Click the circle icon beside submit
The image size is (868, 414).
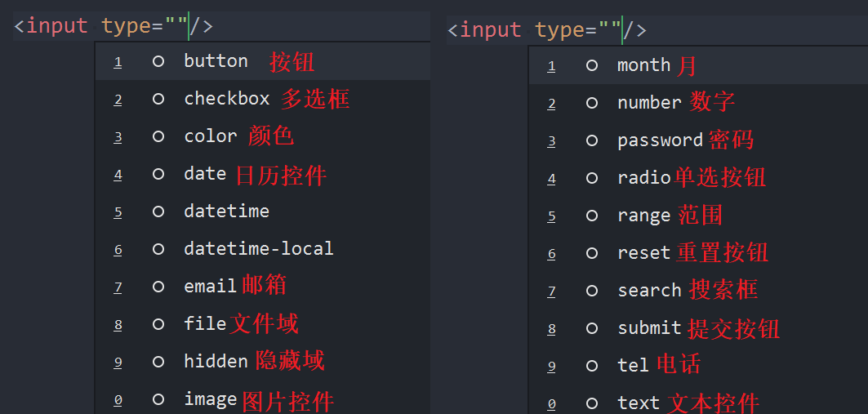coord(592,328)
